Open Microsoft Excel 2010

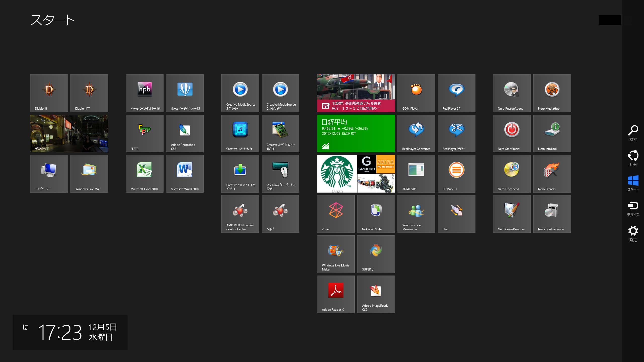coord(145,174)
